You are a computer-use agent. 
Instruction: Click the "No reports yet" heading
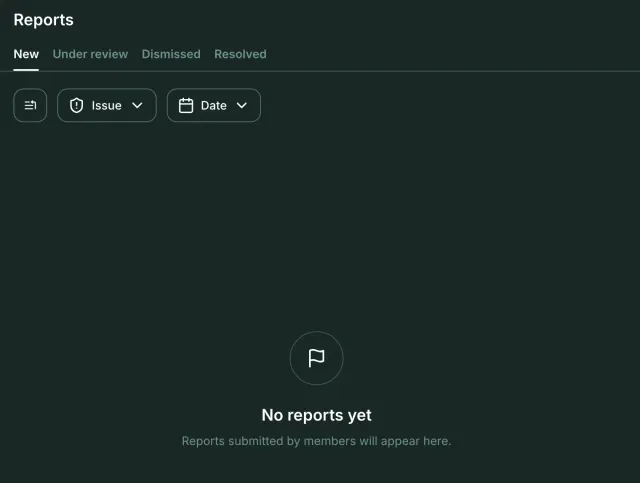pos(316,415)
